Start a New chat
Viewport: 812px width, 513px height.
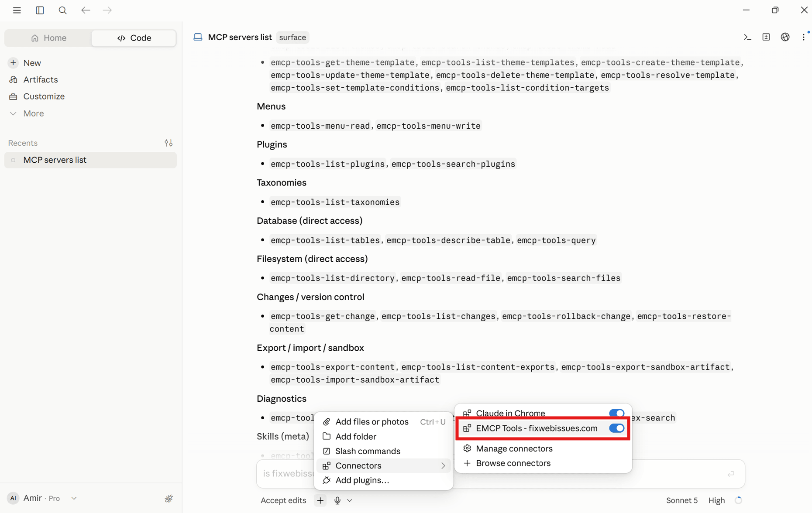coord(32,63)
